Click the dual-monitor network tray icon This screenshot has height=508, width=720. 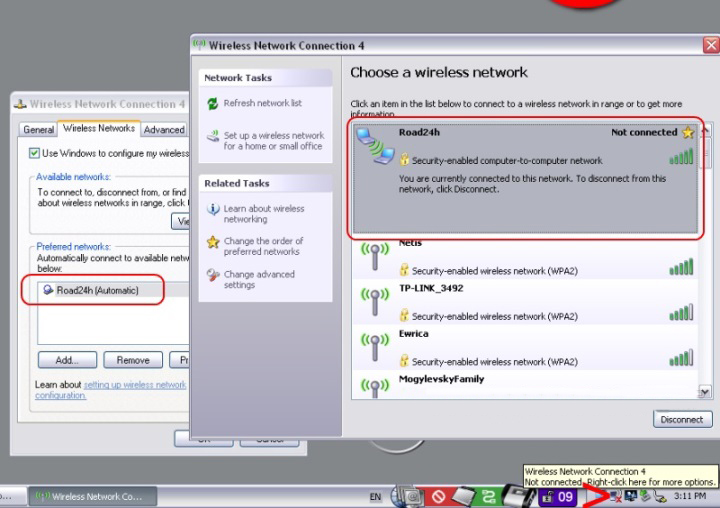coord(630,496)
